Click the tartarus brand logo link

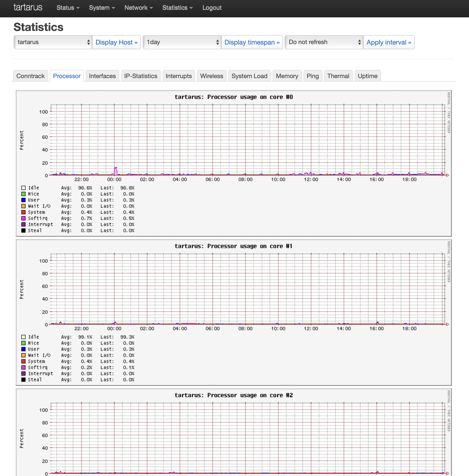tap(28, 8)
